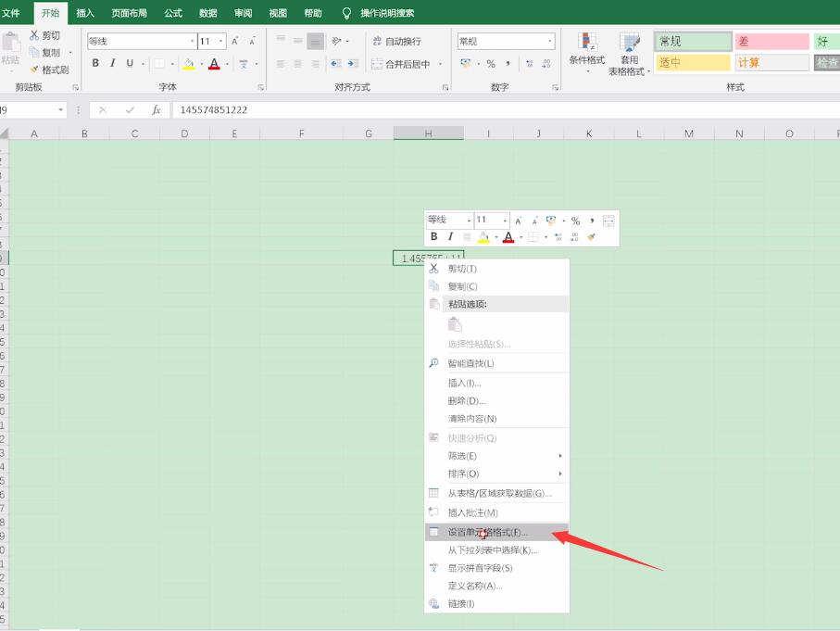840x631 pixels.
Task: Click the text orientation icon in ribbon
Action: (336, 41)
